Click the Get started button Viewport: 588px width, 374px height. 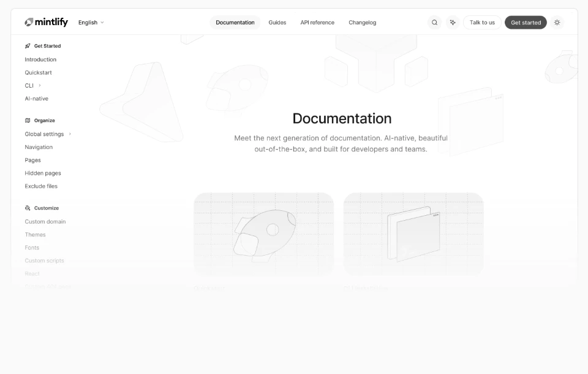tap(526, 23)
